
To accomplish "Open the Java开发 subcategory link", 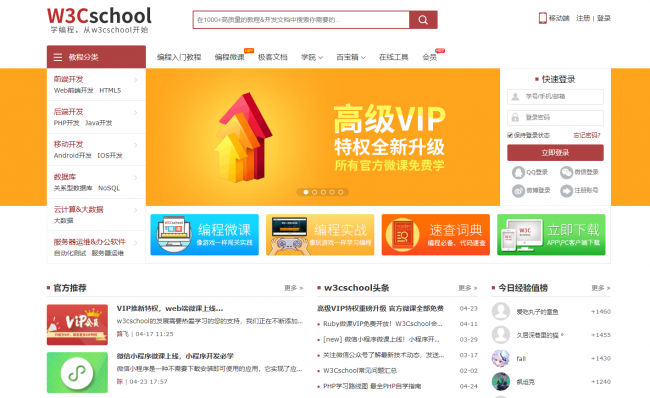I will click(99, 123).
